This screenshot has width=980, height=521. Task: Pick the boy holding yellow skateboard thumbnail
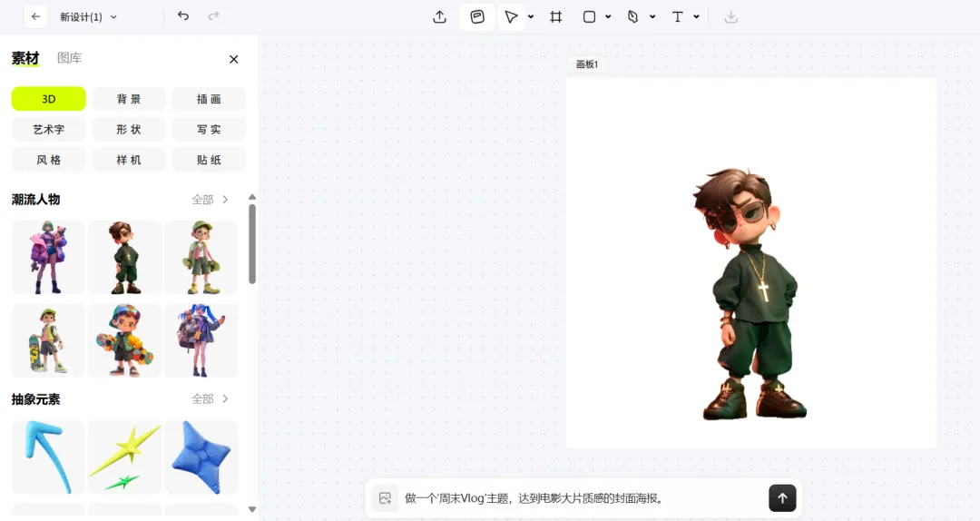(x=48, y=340)
